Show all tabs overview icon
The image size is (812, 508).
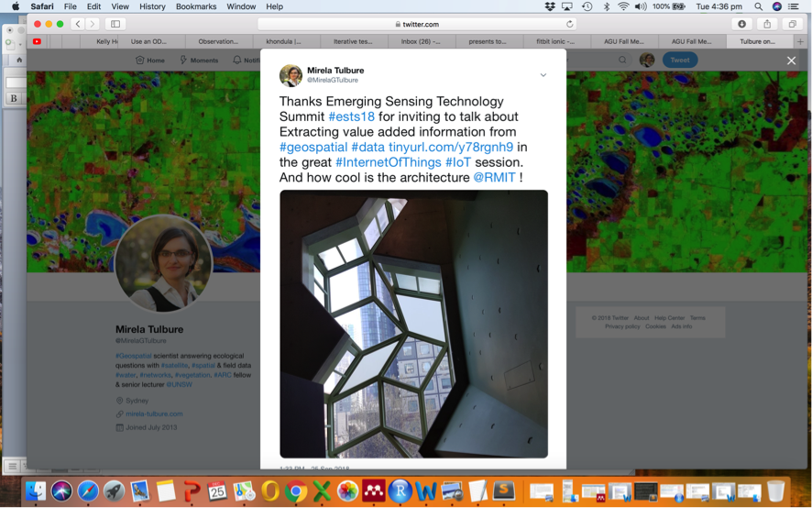pos(793,24)
